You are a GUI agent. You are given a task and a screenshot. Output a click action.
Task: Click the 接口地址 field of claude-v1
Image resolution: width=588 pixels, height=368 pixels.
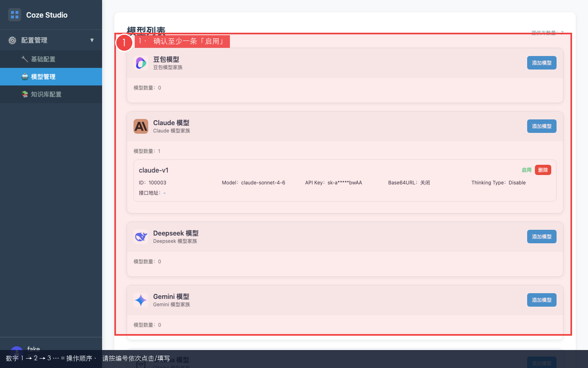(152, 193)
